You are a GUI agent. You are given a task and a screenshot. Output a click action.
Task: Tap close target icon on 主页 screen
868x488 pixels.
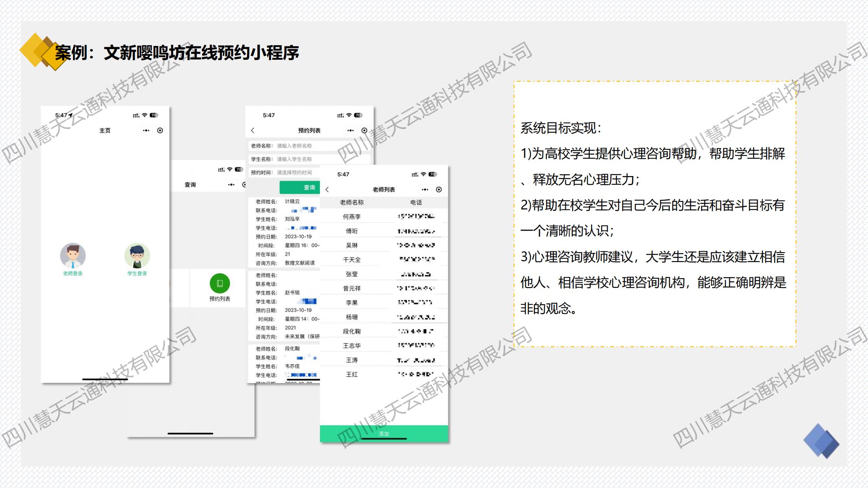point(160,131)
